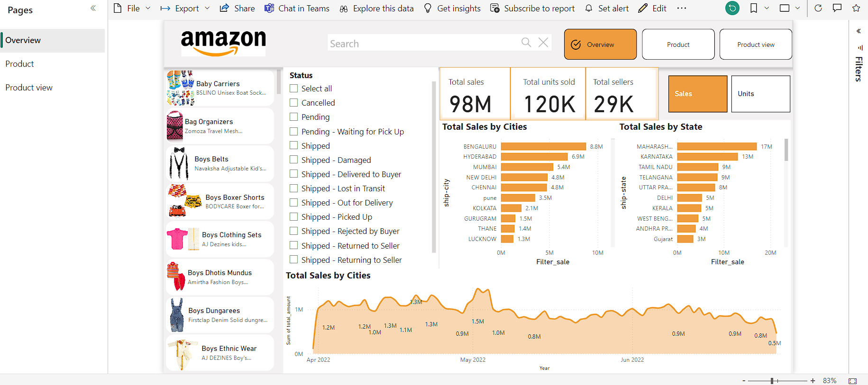Click the Refresh visuals icon
Image resolution: width=868 pixels, height=385 pixels.
(818, 8)
